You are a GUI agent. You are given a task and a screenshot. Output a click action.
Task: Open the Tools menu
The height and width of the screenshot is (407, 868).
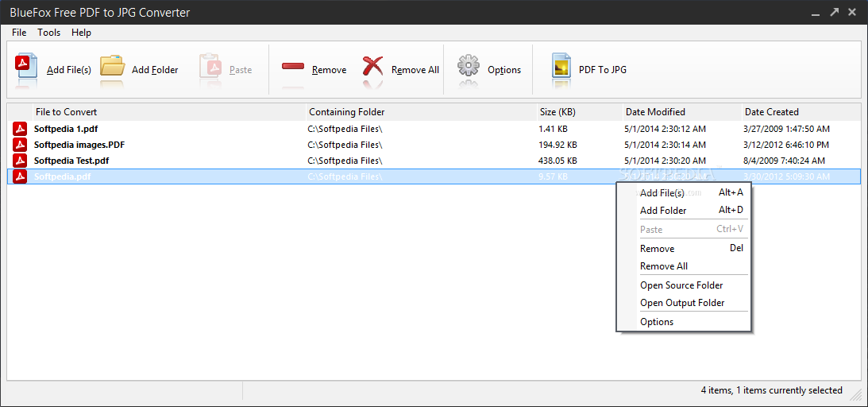[x=48, y=33]
